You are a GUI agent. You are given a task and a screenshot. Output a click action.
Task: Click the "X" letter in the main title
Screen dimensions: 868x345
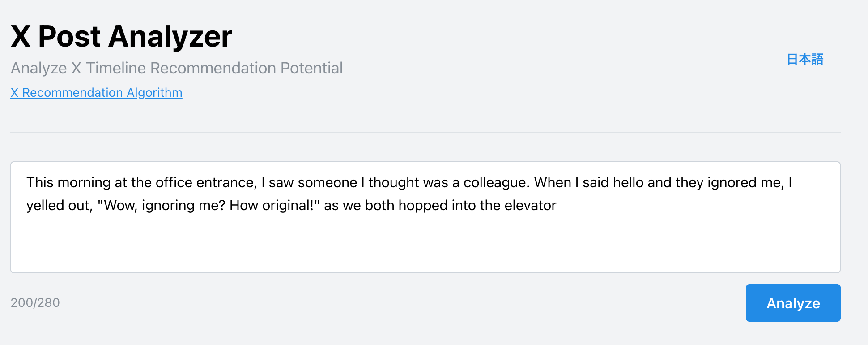(x=21, y=36)
